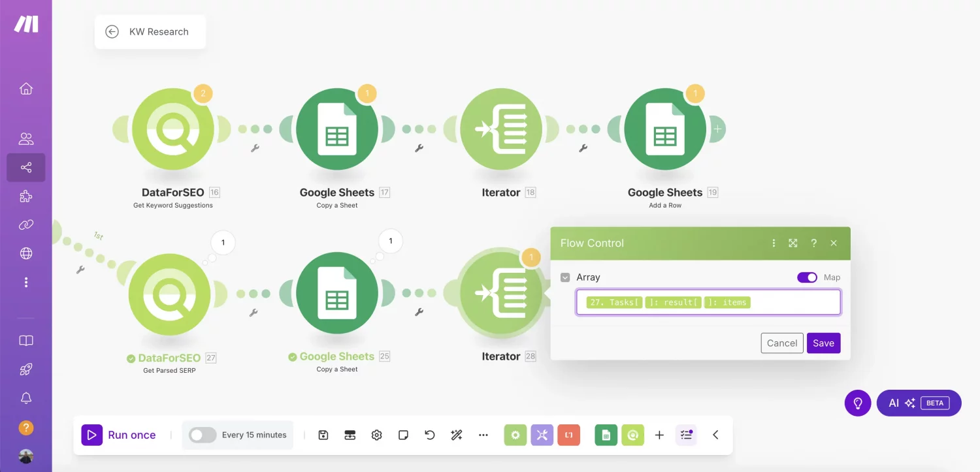This screenshot has height=472, width=980.
Task: Click the KW Research scenario name
Action: (x=159, y=32)
